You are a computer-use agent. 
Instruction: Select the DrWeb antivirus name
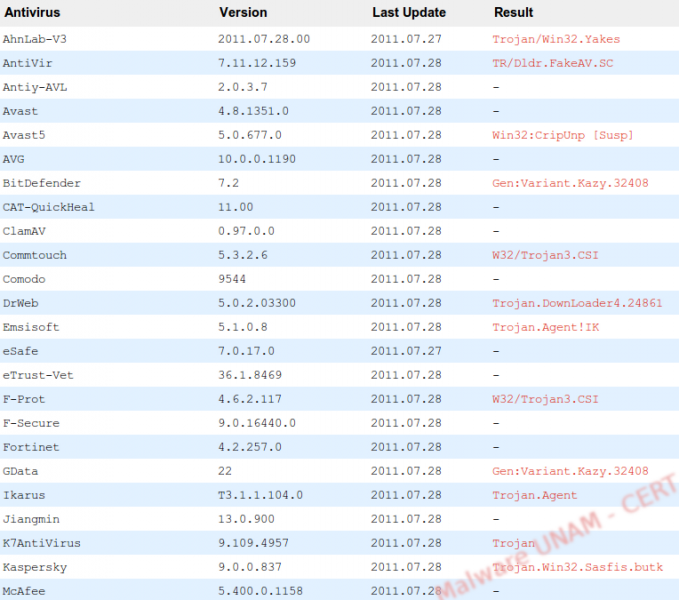click(20, 303)
